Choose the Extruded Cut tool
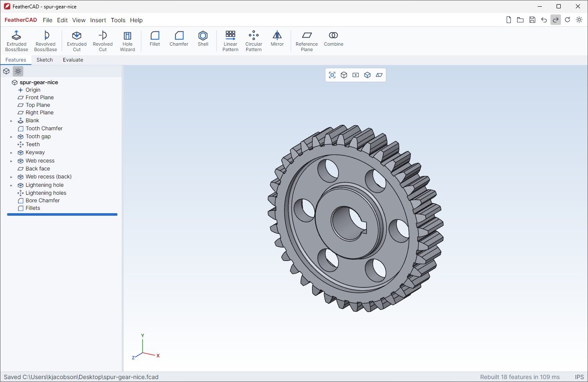The image size is (588, 382). tap(77, 41)
